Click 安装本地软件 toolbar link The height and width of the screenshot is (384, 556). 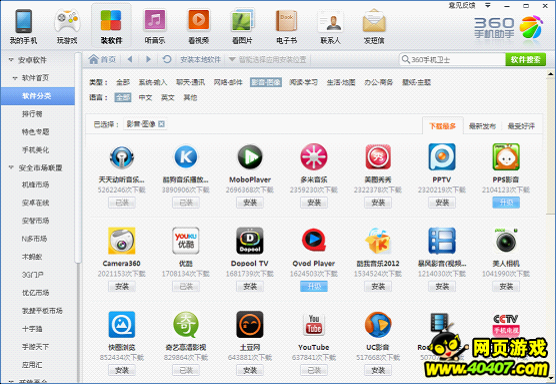(x=200, y=59)
